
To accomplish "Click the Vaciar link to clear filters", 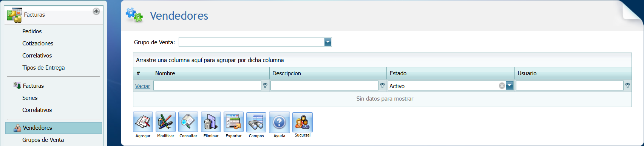I will [x=142, y=86].
